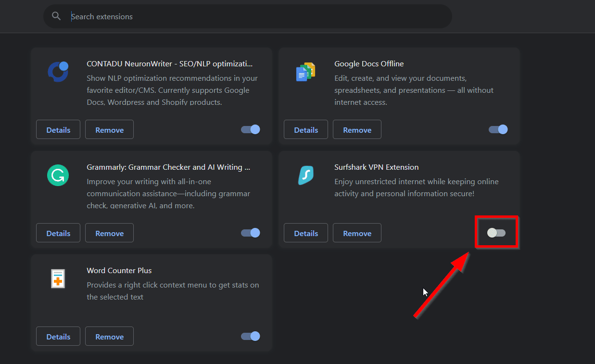Remove the Word Counter Plus extension
The height and width of the screenshot is (364, 595).
click(x=109, y=337)
